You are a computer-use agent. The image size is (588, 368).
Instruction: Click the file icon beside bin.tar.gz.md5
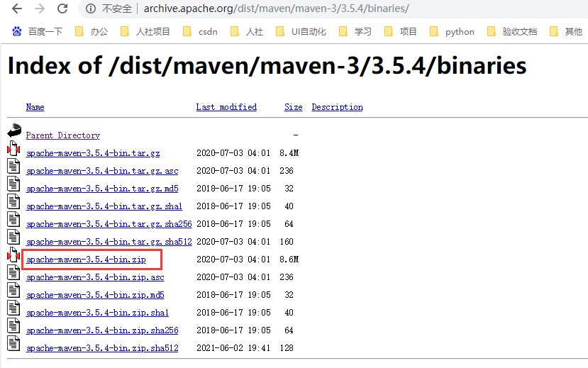pos(13,184)
